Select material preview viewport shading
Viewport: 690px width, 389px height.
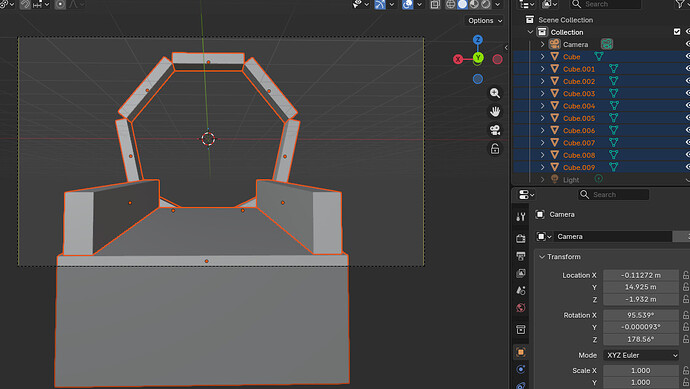[474, 4]
